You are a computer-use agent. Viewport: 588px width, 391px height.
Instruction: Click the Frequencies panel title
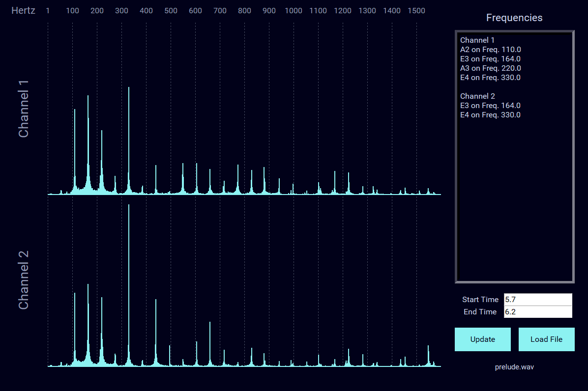[x=514, y=17]
